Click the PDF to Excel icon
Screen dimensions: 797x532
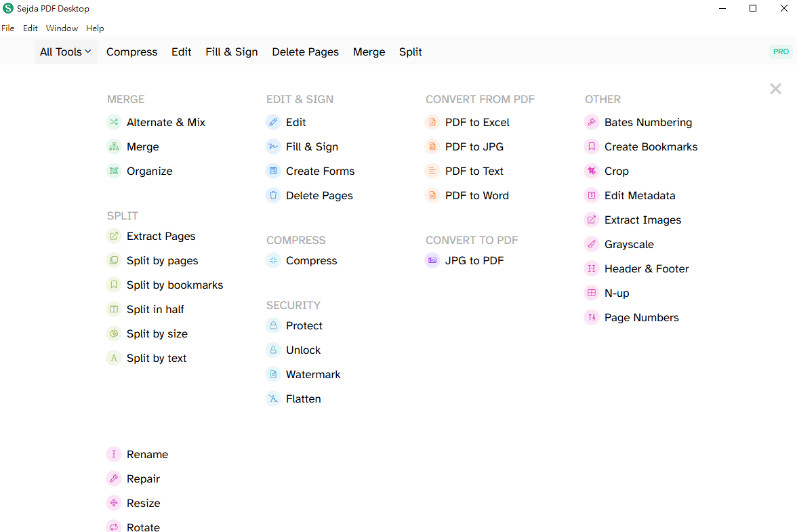coord(432,123)
